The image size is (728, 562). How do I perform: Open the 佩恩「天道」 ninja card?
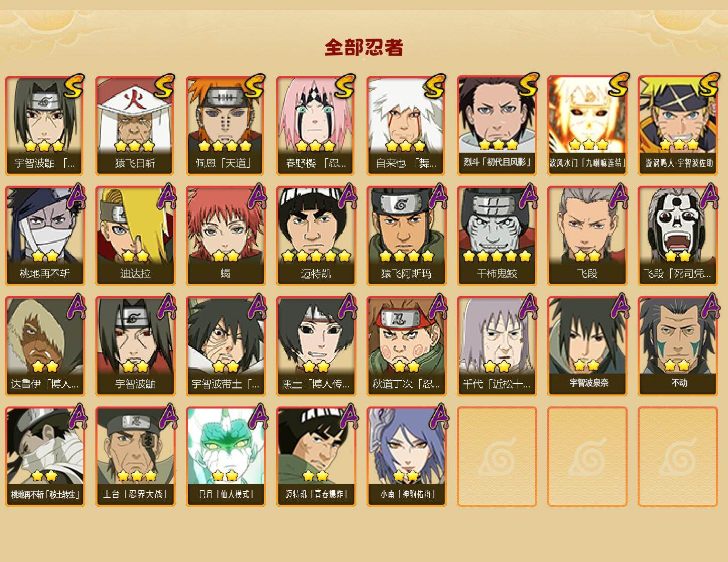(226, 125)
